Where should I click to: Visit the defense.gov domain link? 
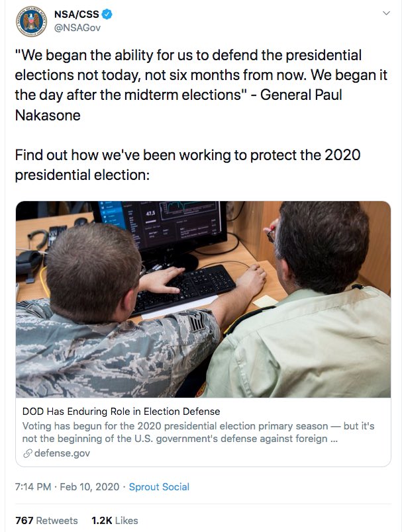(x=62, y=453)
